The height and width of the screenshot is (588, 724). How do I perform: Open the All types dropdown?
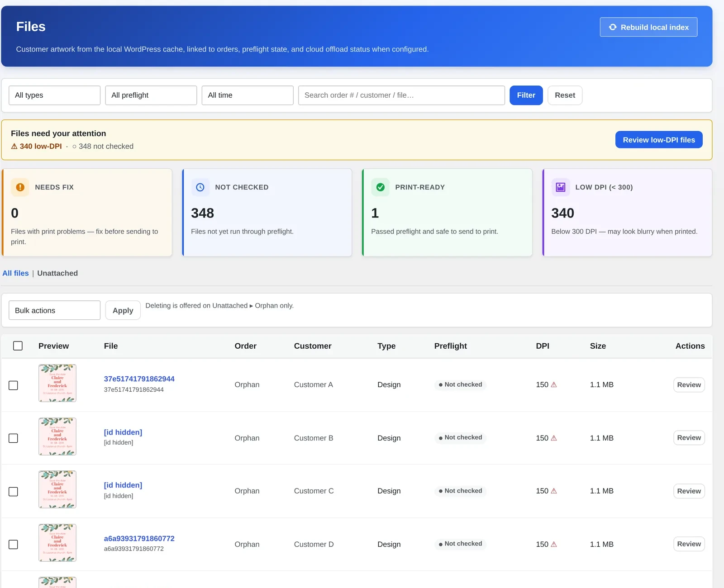pyautogui.click(x=54, y=95)
